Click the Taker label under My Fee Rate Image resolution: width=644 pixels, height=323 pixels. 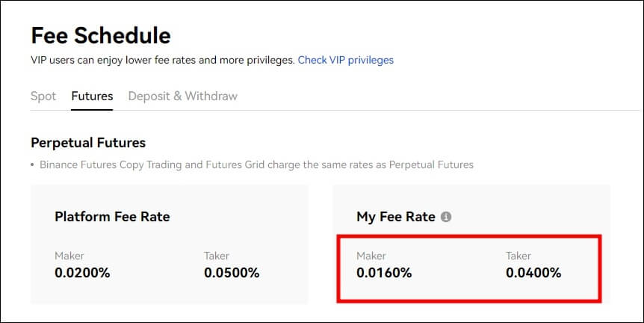click(518, 256)
